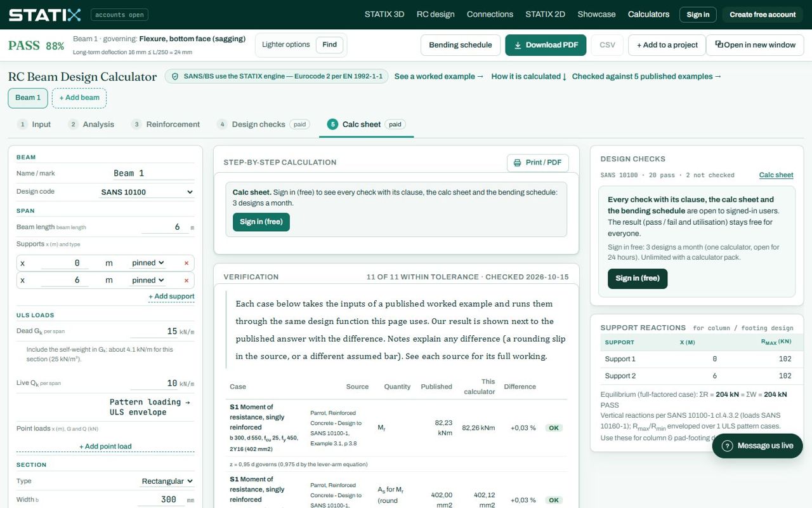This screenshot has width=812, height=508.
Task: Click the printer icon for Print / PDF
Action: 518,163
